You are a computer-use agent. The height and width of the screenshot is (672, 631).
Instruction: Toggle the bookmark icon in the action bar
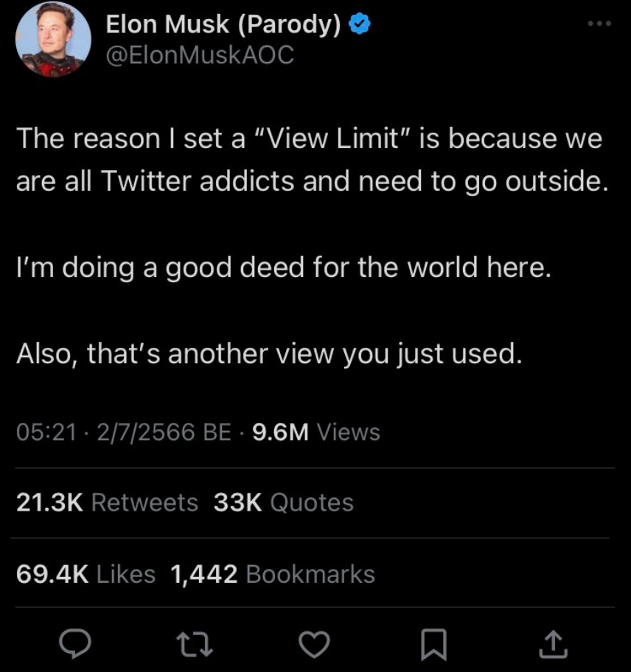tap(433, 645)
